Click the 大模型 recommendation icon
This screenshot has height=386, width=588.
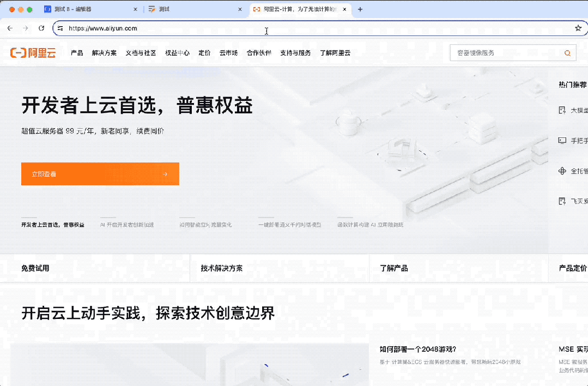pyautogui.click(x=562, y=110)
